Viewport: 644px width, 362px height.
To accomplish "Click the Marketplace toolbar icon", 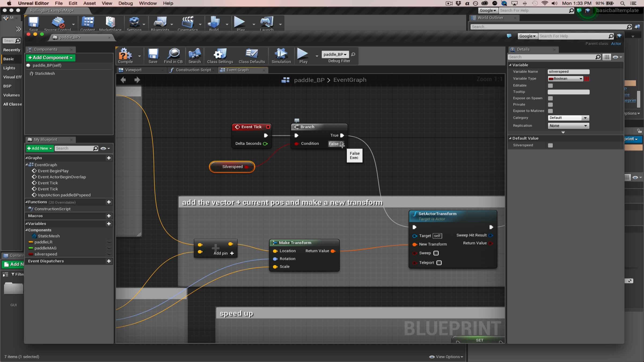I will tap(110, 23).
